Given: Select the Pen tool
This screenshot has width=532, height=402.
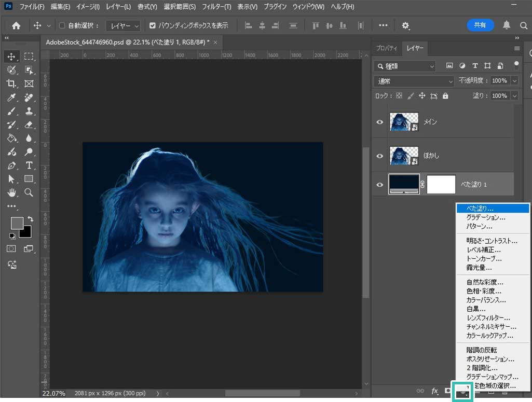Looking at the screenshot, I should 11,165.
